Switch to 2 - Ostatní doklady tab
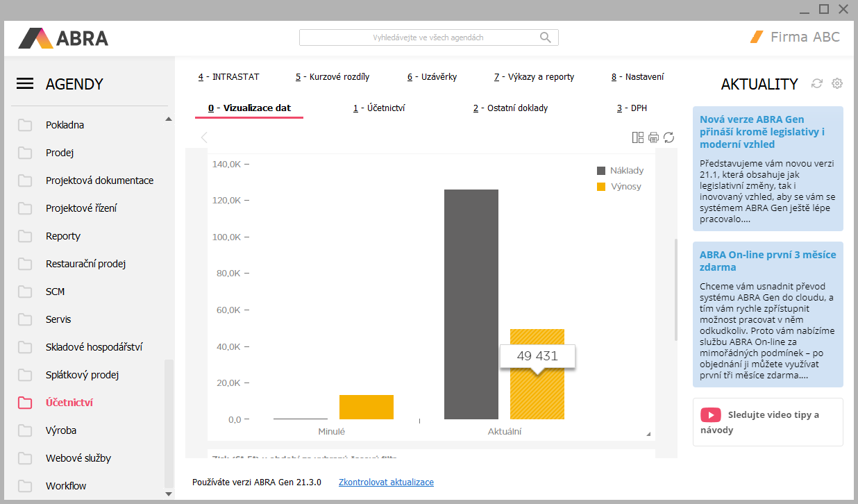This screenshot has width=858, height=504. coord(510,108)
